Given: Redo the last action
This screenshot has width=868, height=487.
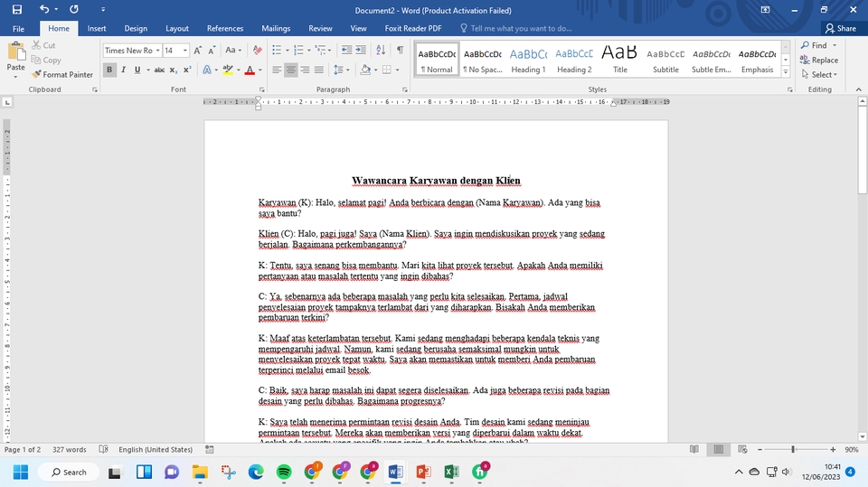Looking at the screenshot, I should point(73,9).
